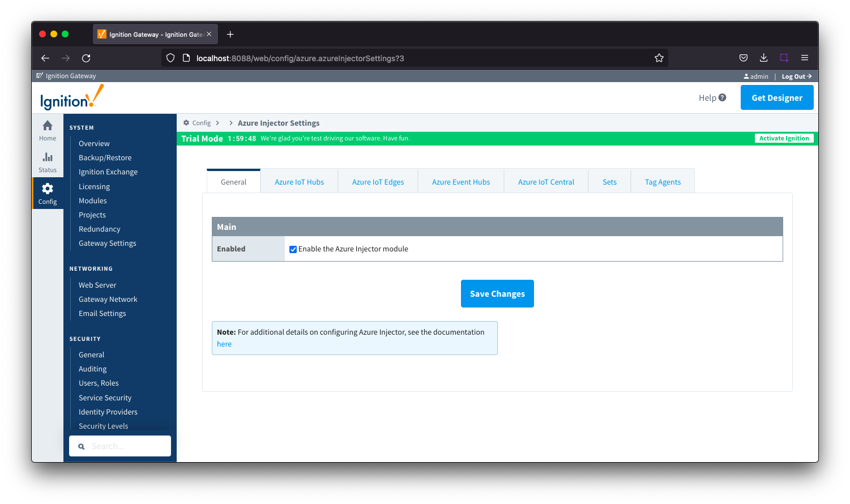Click the Save to Pocket icon
The image size is (850, 504).
[x=744, y=58]
